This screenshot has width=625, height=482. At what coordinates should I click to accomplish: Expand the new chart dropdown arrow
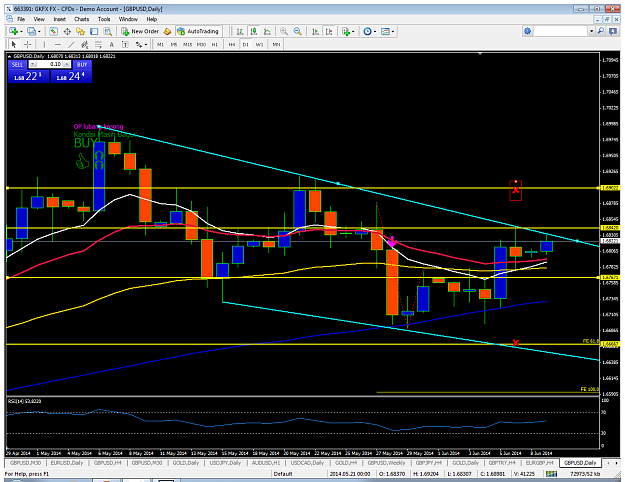(21, 31)
